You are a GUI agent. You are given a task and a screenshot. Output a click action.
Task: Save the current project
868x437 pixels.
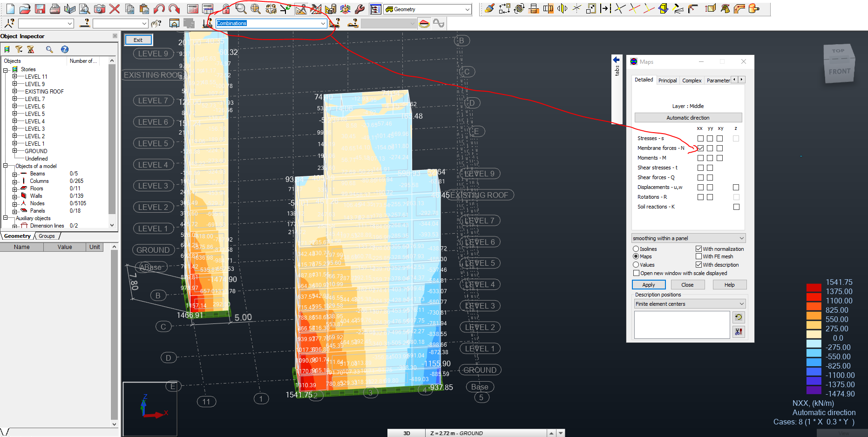41,8
